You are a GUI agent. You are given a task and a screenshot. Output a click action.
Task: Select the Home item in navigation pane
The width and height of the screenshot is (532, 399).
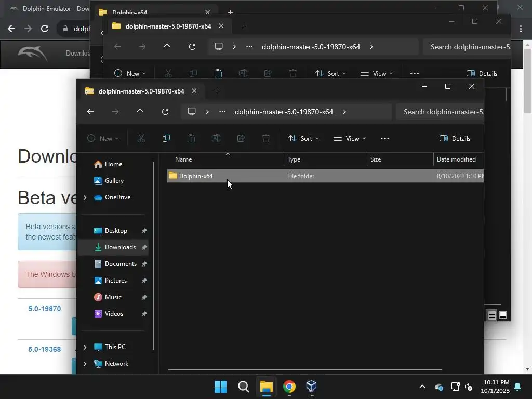pos(113,164)
